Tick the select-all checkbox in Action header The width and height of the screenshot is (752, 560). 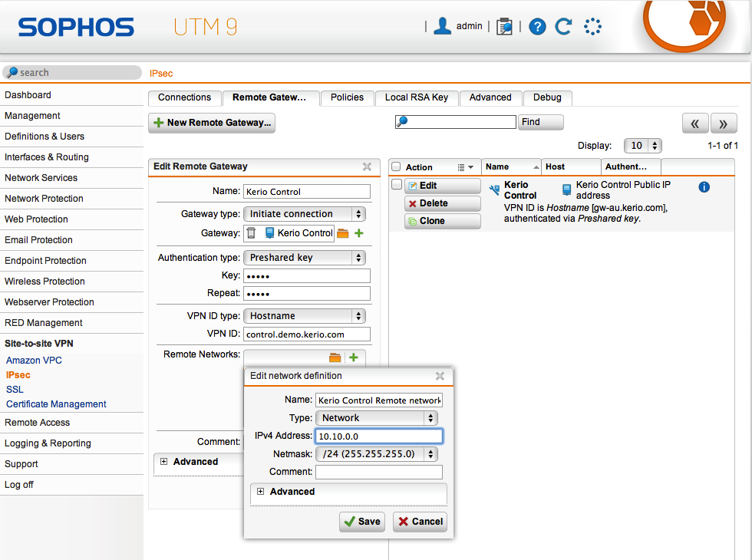click(x=396, y=167)
